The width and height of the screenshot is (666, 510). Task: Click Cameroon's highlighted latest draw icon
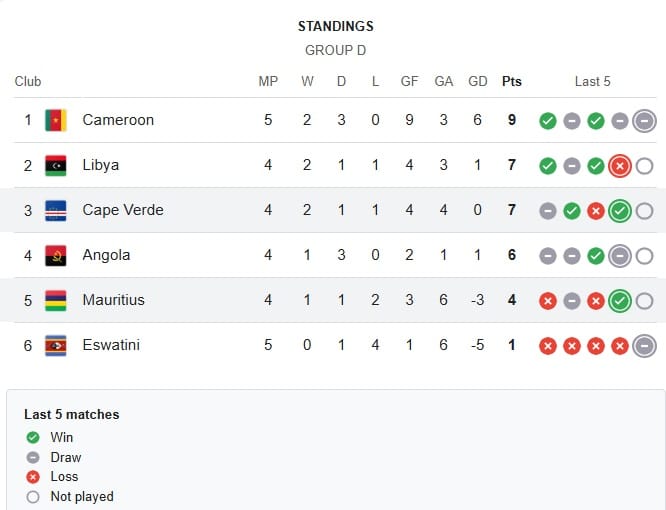644,121
